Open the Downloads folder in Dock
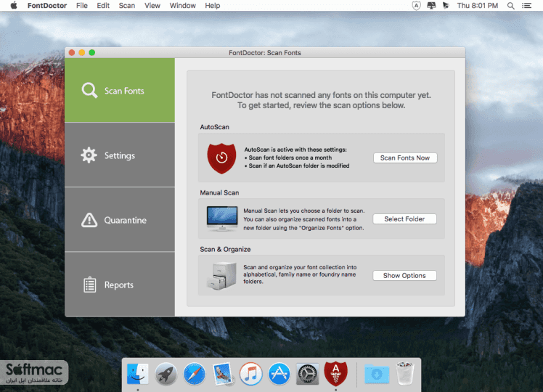 [x=377, y=374]
